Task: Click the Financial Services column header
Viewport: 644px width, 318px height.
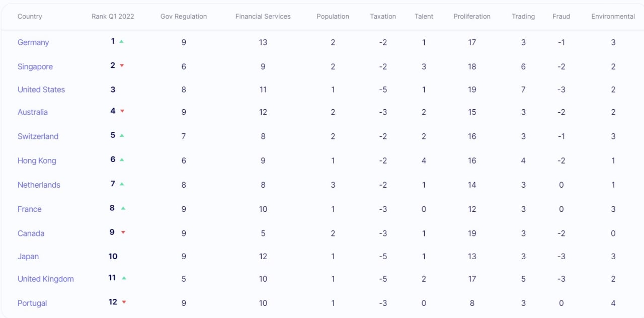Action: tap(263, 17)
